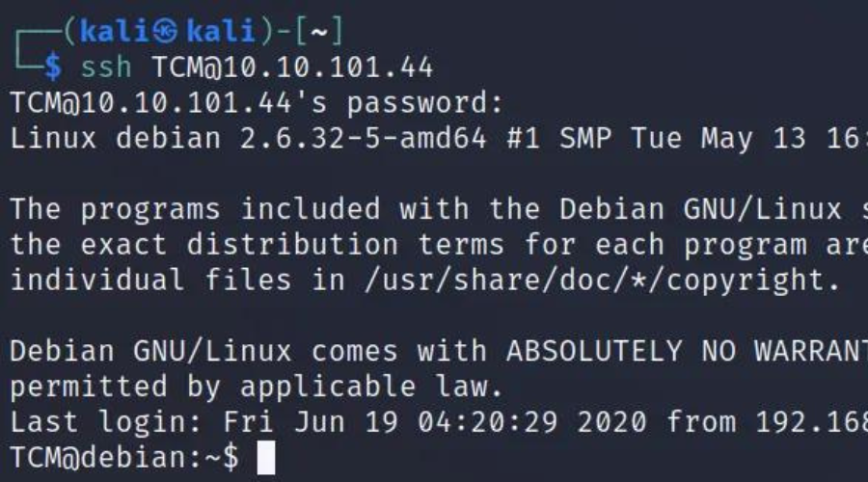The width and height of the screenshot is (868, 482).
Task: Click the kernel version 2.6.32-5-amd64 text
Action: coord(364,139)
